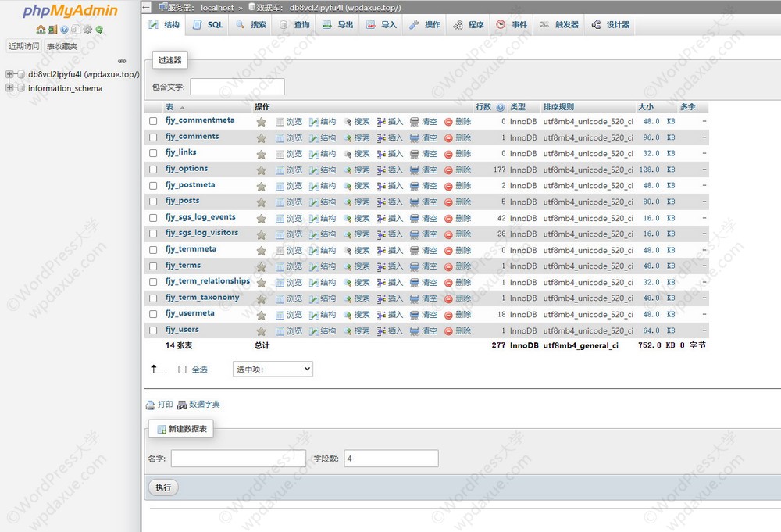Click favorite star for fjy_options
Image resolution: width=781 pixels, height=532 pixels.
pyautogui.click(x=261, y=170)
